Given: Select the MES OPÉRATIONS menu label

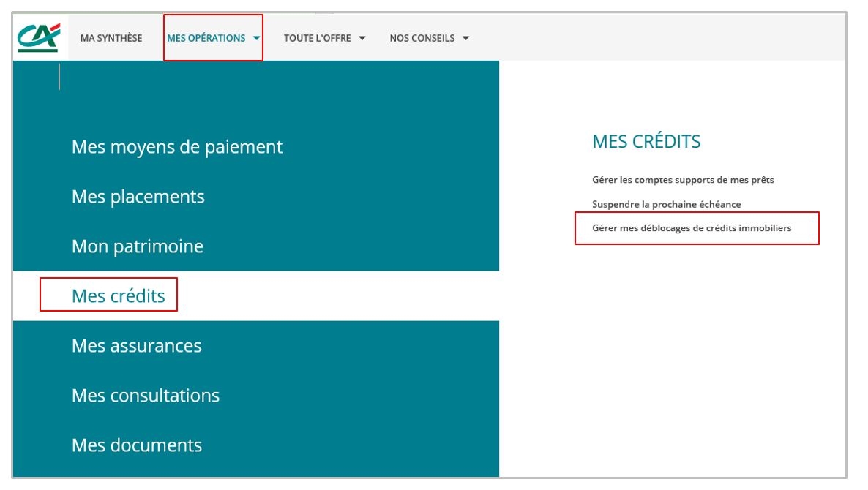Looking at the screenshot, I should 206,38.
